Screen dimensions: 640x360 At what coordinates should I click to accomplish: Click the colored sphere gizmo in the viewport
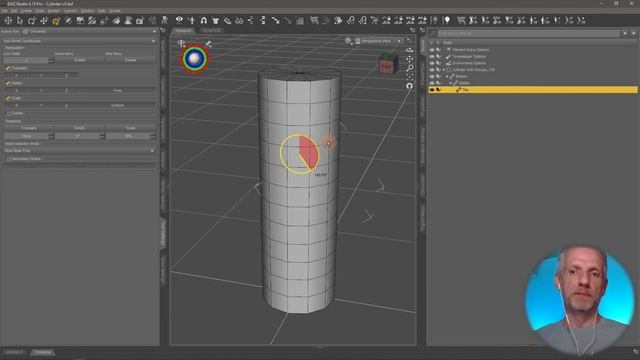point(194,59)
